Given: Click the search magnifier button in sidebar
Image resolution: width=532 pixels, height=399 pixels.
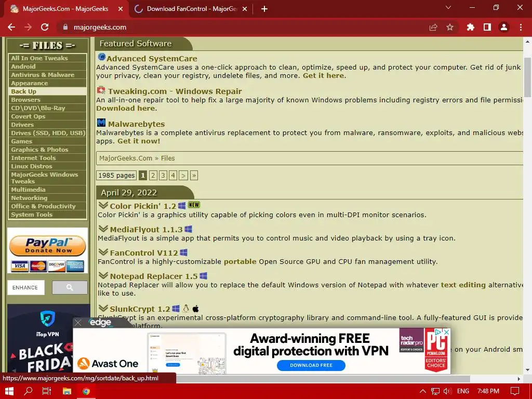Looking at the screenshot, I should [70, 287].
